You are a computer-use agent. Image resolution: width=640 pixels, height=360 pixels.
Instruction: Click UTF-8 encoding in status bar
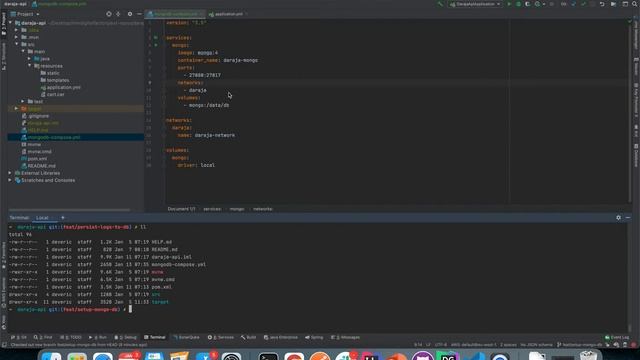pyautogui.click(x=441, y=345)
